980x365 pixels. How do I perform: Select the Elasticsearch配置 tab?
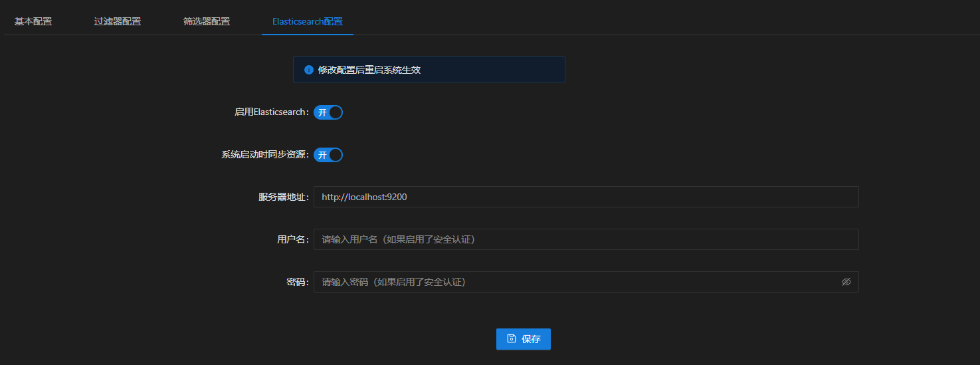(x=308, y=21)
